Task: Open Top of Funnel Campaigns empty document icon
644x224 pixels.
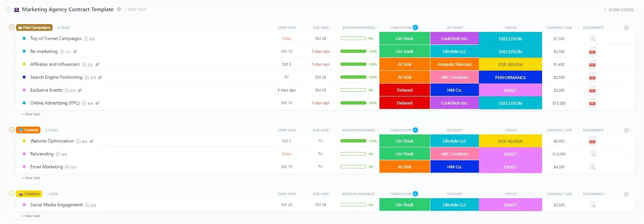Action: click(592, 39)
